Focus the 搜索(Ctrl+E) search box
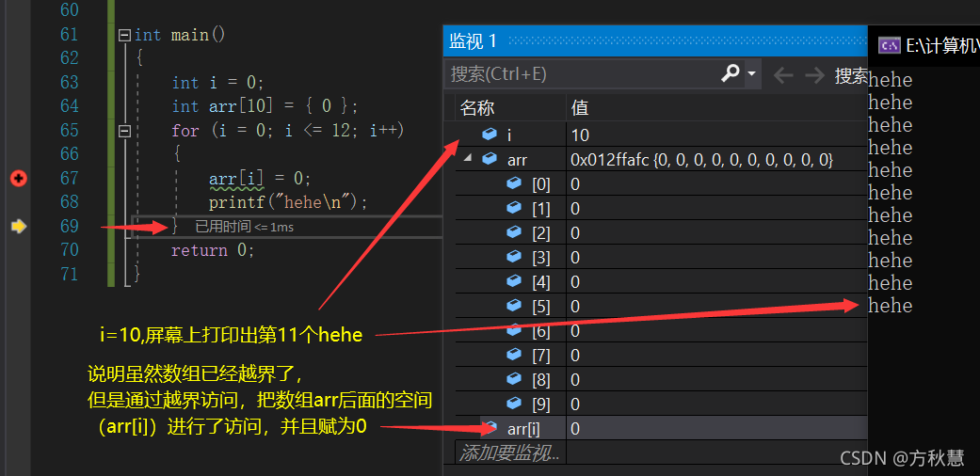The image size is (980, 476). [x=581, y=74]
